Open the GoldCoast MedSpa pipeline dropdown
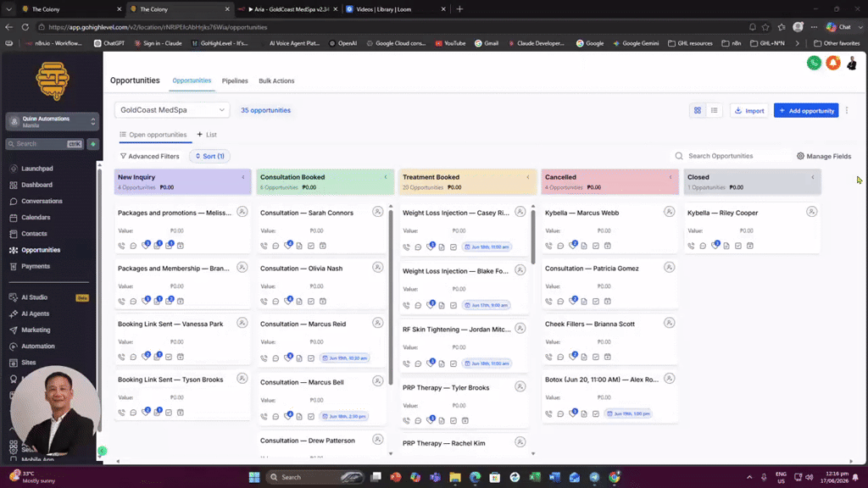 (172, 110)
